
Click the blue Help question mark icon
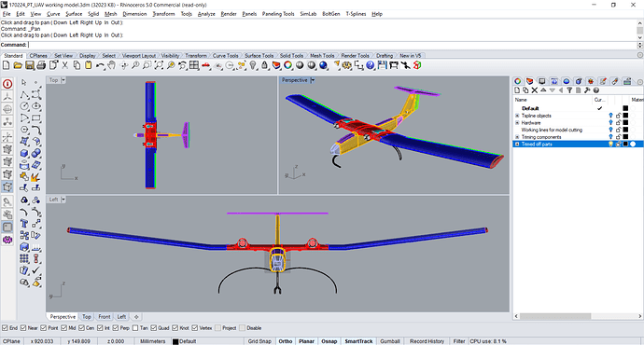tap(371, 65)
